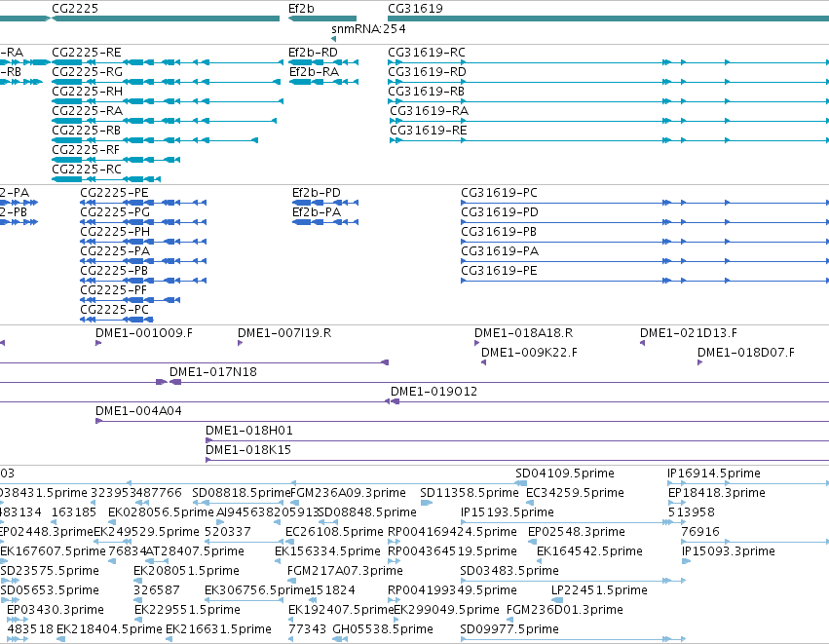Open transcript Ef2b-RA
829x644 pixels.
(314, 72)
